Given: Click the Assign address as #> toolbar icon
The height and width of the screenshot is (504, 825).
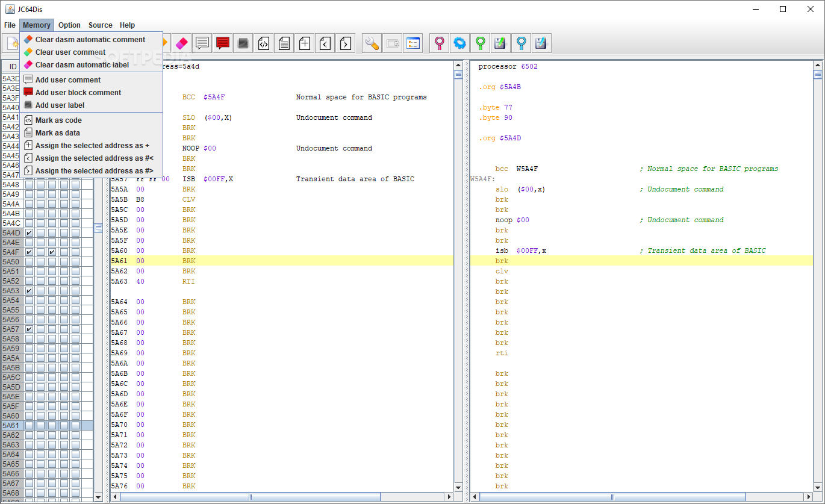Looking at the screenshot, I should pos(346,43).
